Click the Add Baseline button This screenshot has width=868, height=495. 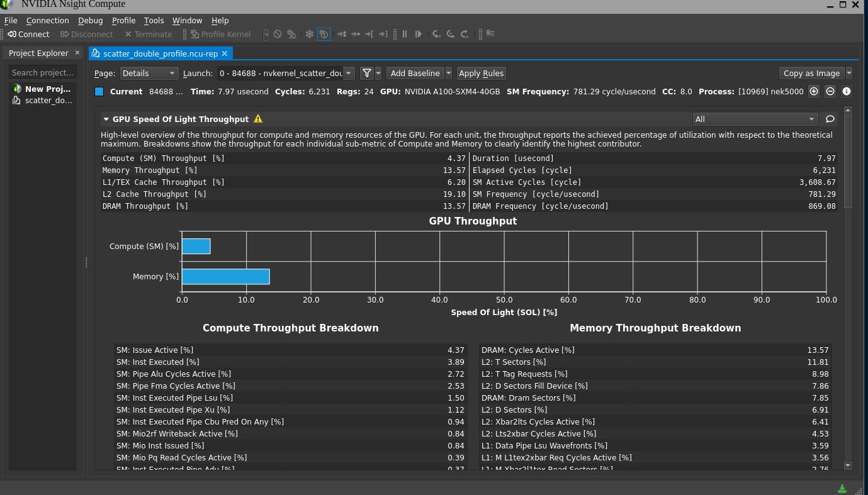(415, 73)
